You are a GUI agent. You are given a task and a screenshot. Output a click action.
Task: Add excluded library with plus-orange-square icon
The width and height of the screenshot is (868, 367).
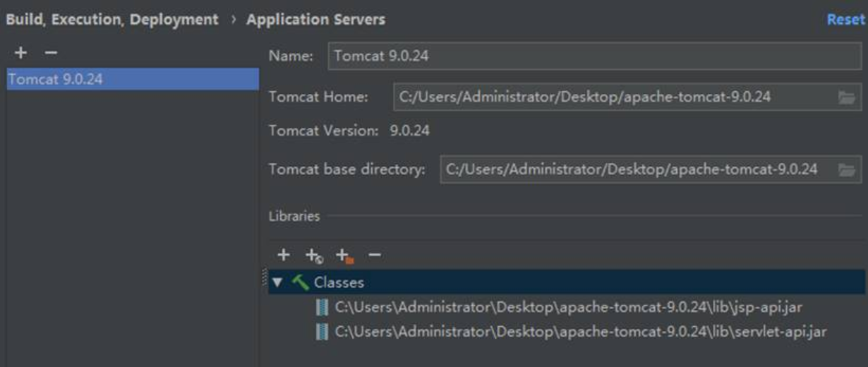(x=344, y=255)
